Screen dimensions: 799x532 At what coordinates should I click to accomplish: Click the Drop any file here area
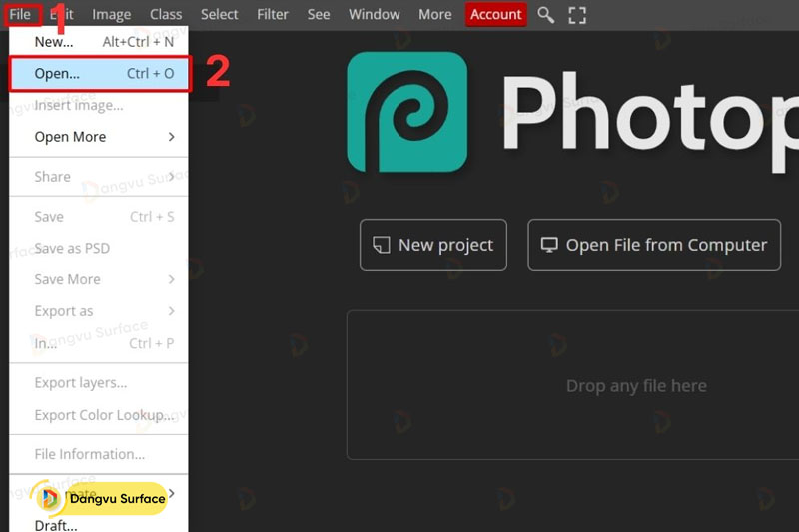pyautogui.click(x=572, y=385)
